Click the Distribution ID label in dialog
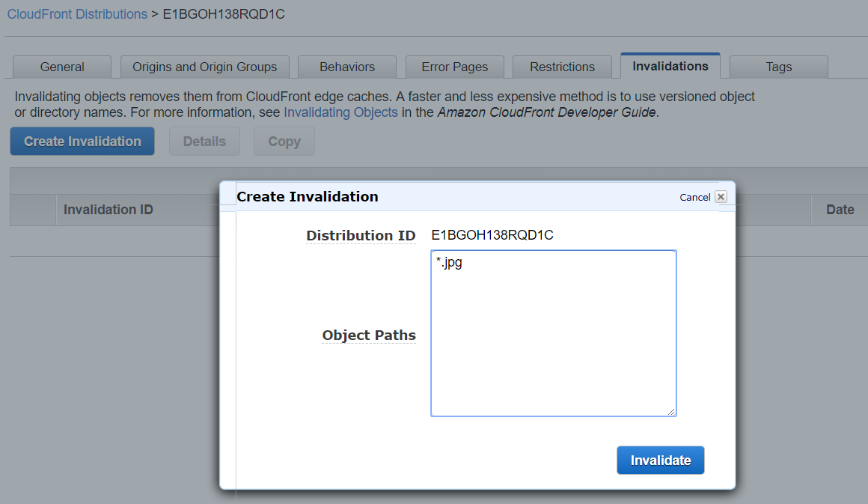The width and height of the screenshot is (868, 504). tap(361, 235)
